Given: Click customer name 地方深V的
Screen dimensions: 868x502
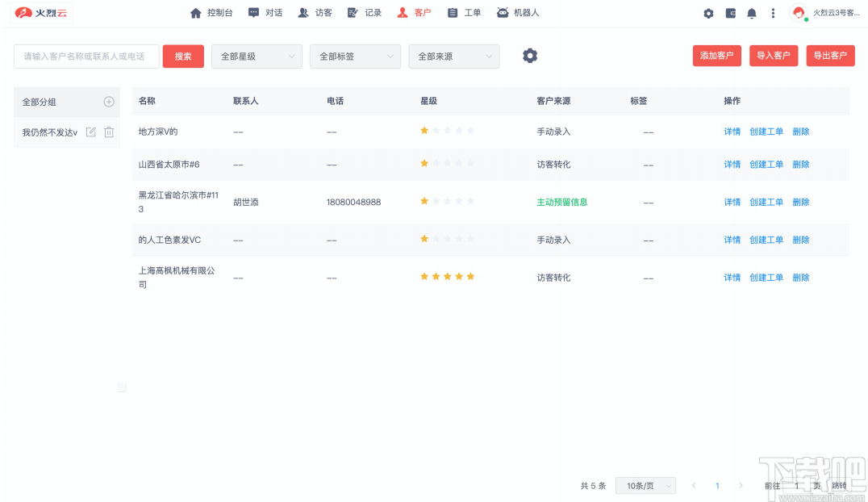Looking at the screenshot, I should [x=158, y=132].
